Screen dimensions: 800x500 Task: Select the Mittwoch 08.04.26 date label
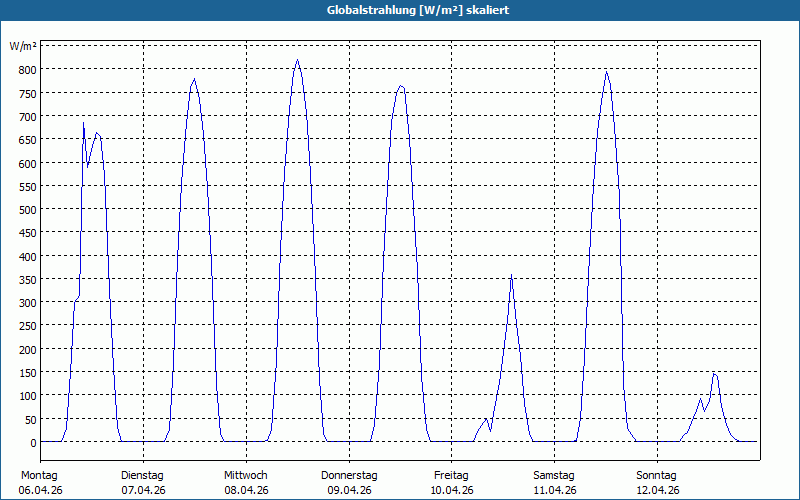click(246, 483)
